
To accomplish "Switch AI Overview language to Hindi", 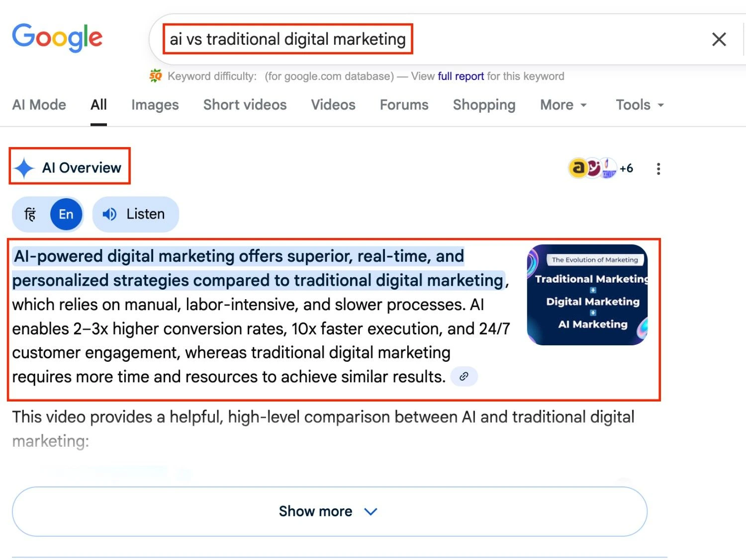I will (30, 214).
